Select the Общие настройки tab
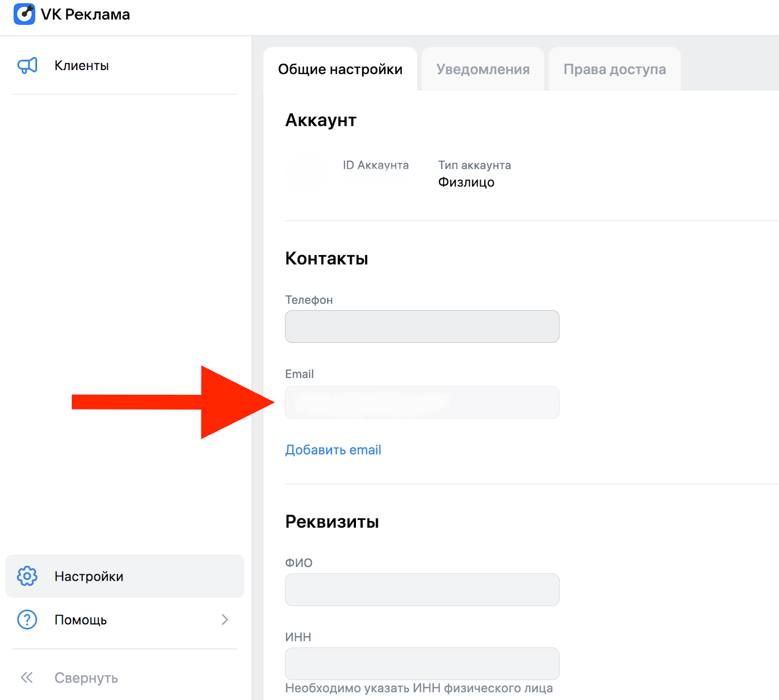 pyautogui.click(x=340, y=69)
